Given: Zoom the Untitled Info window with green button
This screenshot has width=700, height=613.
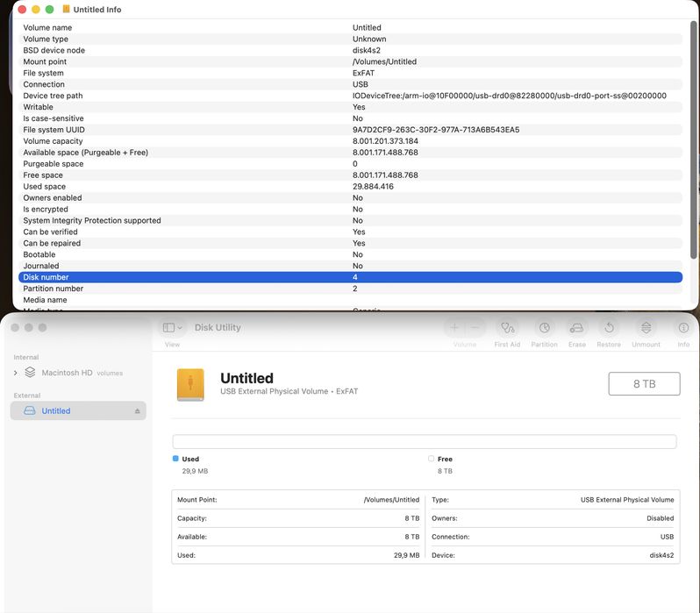Looking at the screenshot, I should (49, 10).
